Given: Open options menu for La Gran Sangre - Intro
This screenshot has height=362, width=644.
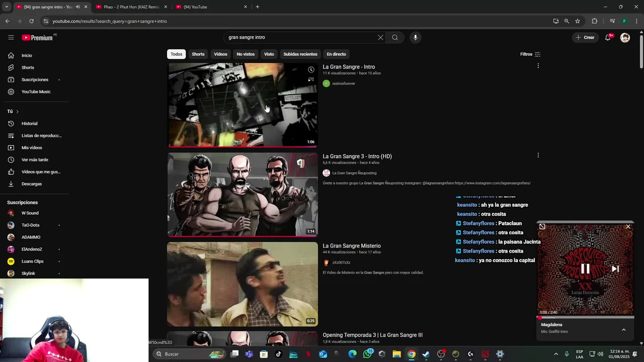Looking at the screenshot, I should tap(538, 66).
